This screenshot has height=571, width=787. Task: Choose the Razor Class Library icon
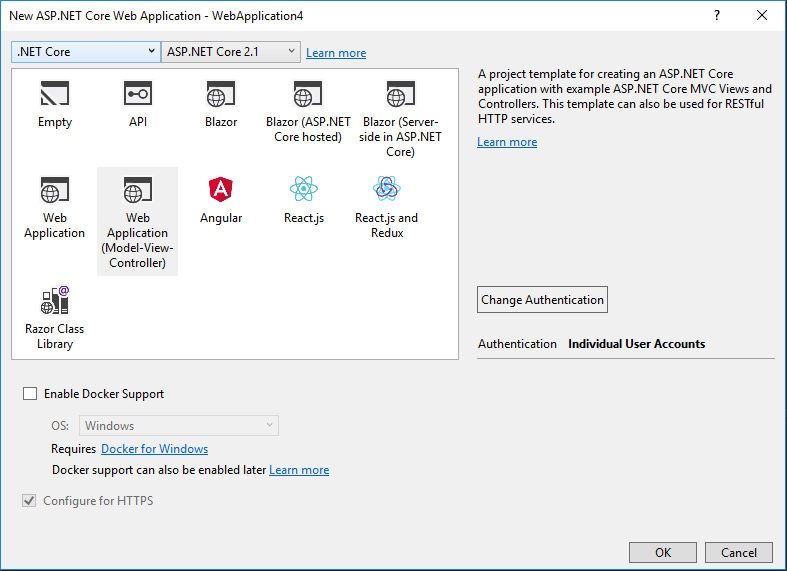pyautogui.click(x=54, y=300)
